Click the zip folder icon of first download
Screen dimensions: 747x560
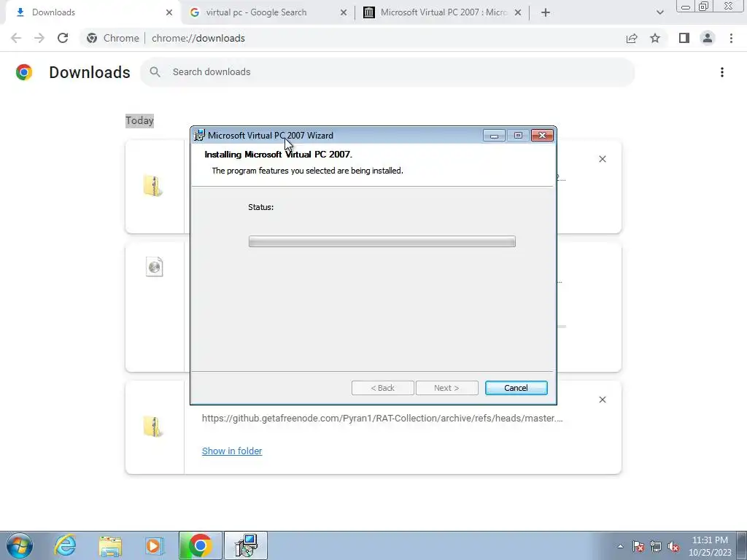tap(153, 186)
